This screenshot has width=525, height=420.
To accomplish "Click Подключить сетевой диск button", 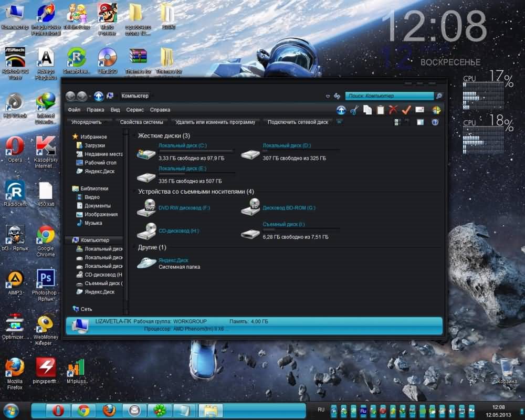I will pos(298,122).
